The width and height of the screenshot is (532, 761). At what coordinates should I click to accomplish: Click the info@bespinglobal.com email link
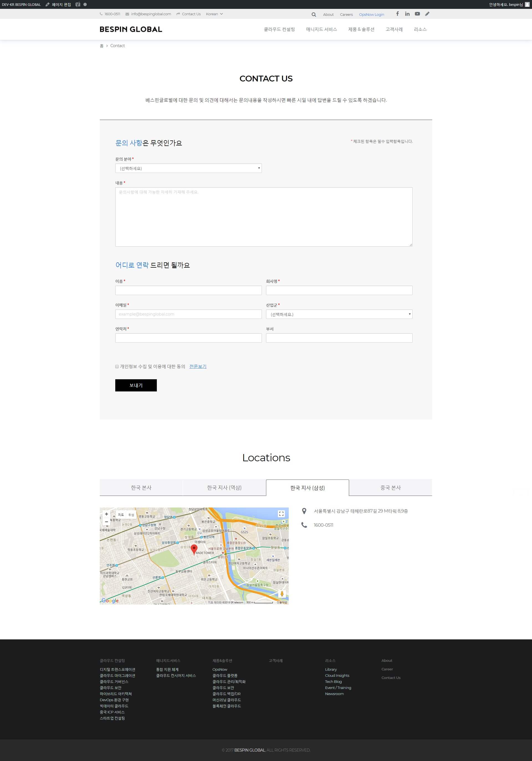(151, 14)
